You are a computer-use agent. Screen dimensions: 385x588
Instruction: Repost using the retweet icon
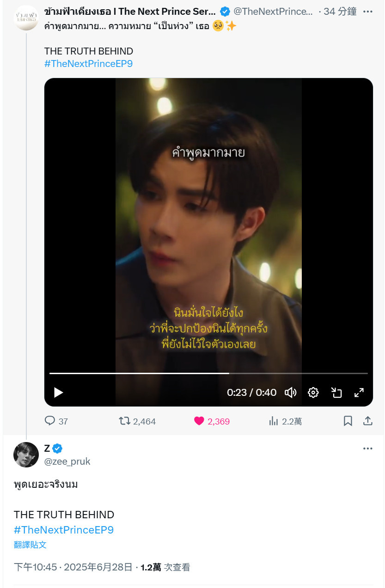click(x=124, y=421)
